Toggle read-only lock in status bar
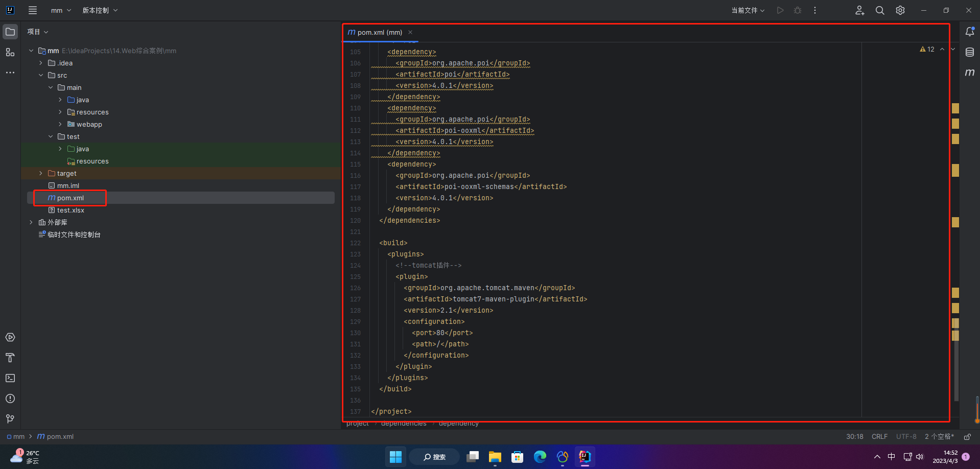 click(x=967, y=437)
